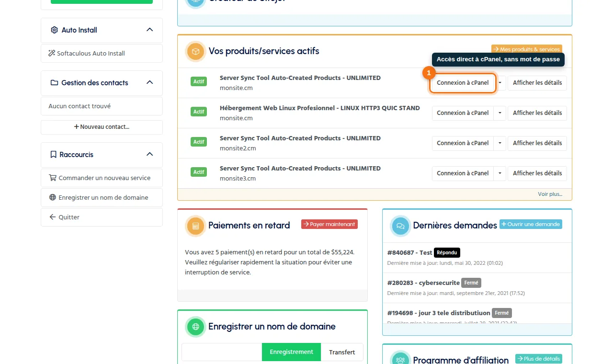Open cPanel dropdown for monsite2.cm service

500,143
